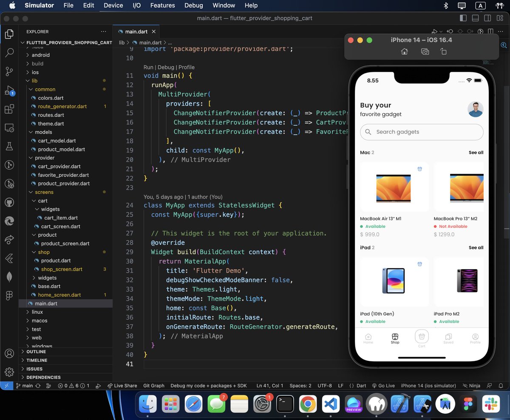Tap See all beside iPad heading
The height and width of the screenshot is (420, 510).
(476, 247)
